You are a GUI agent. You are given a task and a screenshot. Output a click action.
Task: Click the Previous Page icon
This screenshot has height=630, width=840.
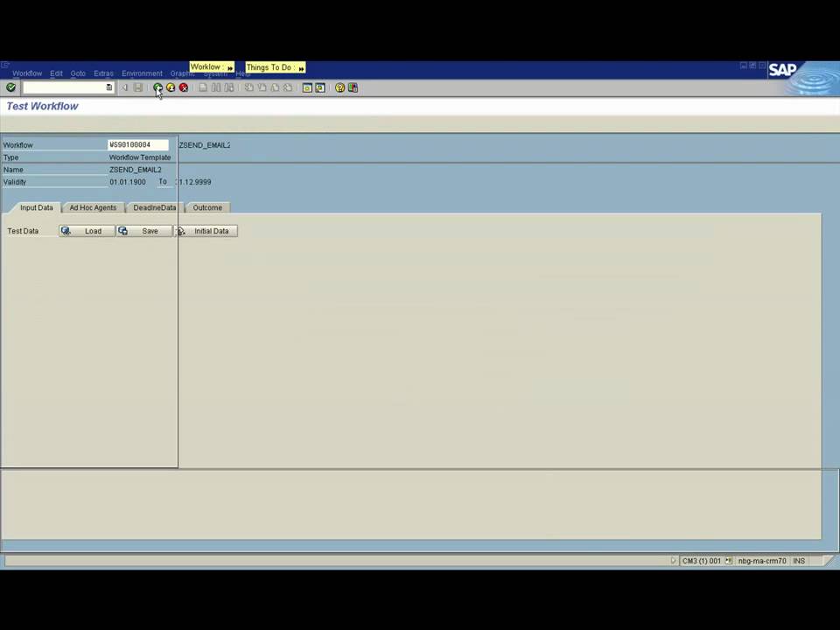tap(262, 87)
